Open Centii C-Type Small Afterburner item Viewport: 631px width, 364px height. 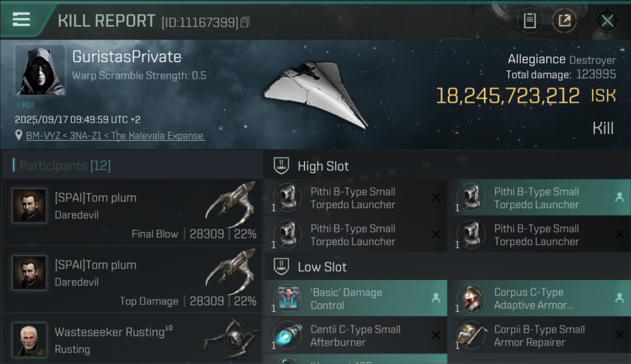[x=355, y=336]
